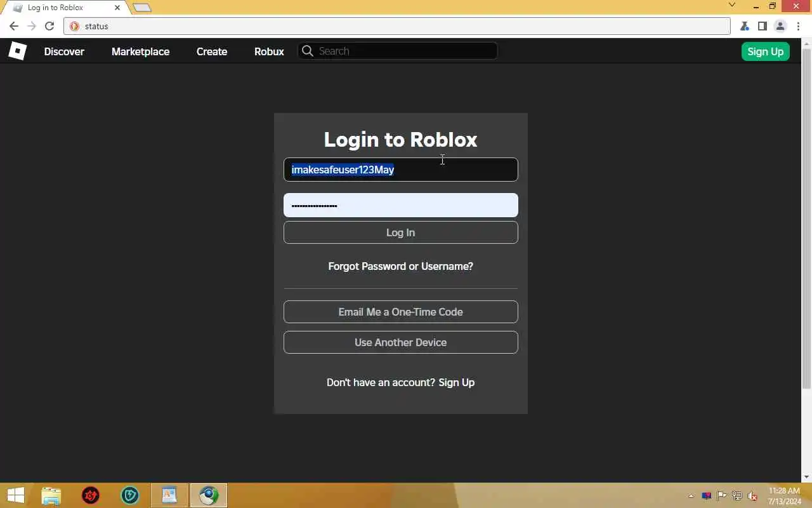
Task: Open the Robux menu item
Action: click(x=269, y=51)
